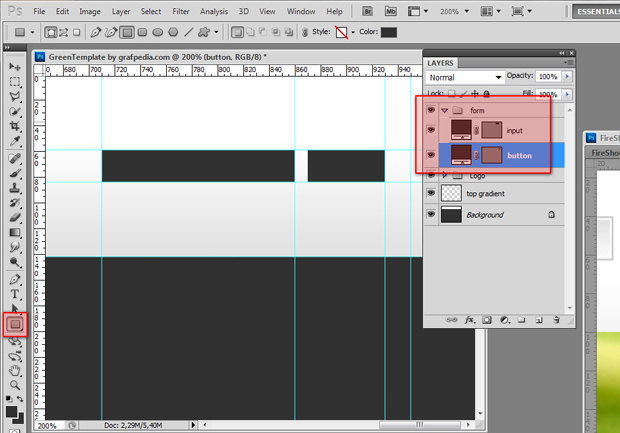Choose Ellipse shape in options bar

tap(158, 32)
